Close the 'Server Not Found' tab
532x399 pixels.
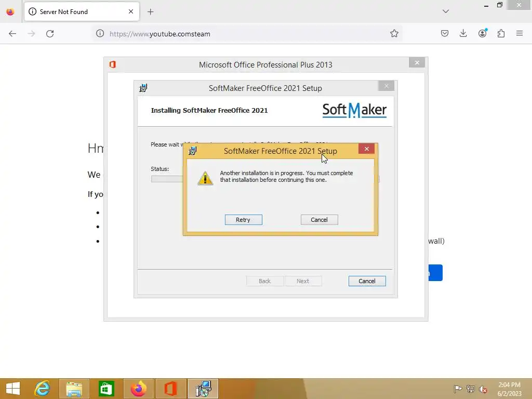pos(131,11)
